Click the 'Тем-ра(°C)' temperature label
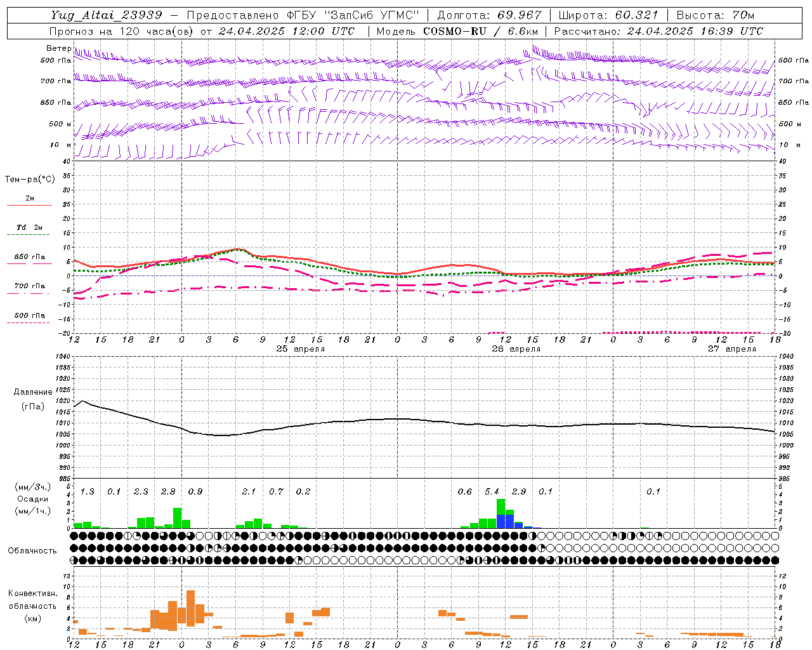The height and width of the screenshot is (650, 812). tap(30, 180)
